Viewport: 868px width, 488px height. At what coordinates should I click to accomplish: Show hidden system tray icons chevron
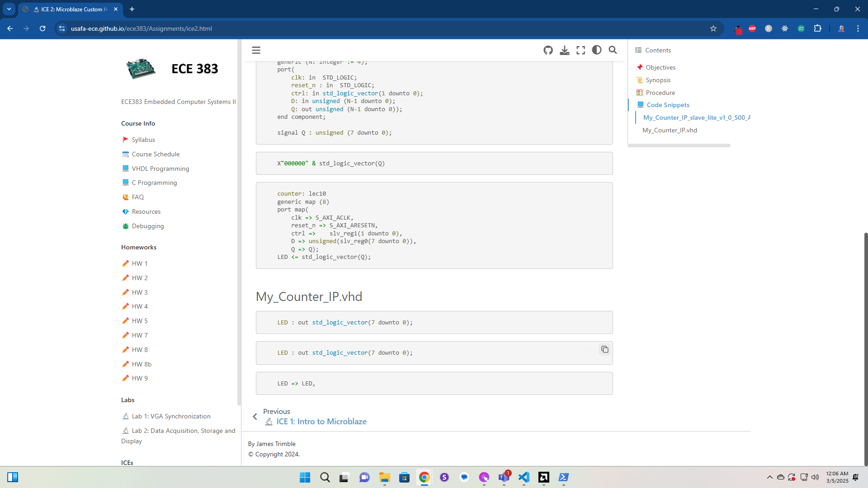click(x=769, y=477)
